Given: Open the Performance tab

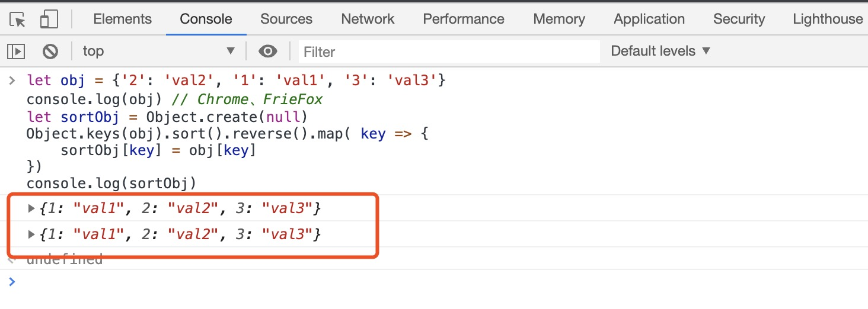Looking at the screenshot, I should 464,19.
